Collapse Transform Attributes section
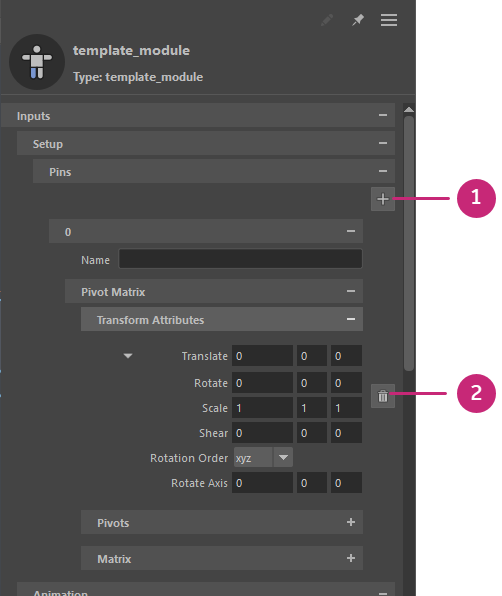Image resolution: width=502 pixels, height=596 pixels. 351,319
